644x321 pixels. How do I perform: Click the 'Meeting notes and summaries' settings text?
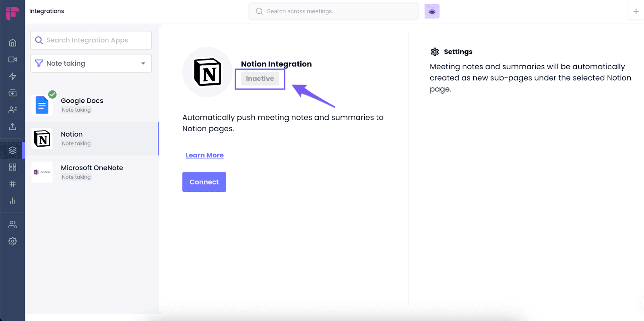(530, 78)
